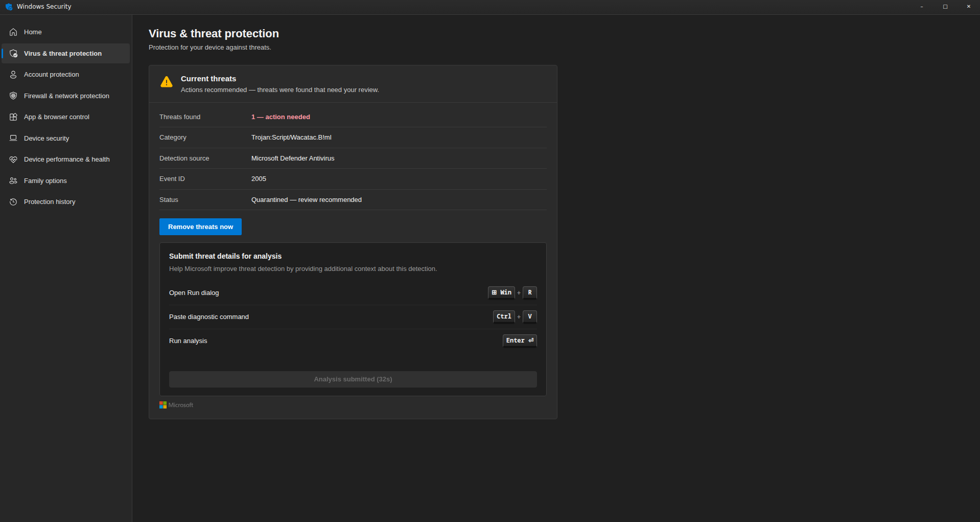Open Device security label in sidebar

[46, 139]
